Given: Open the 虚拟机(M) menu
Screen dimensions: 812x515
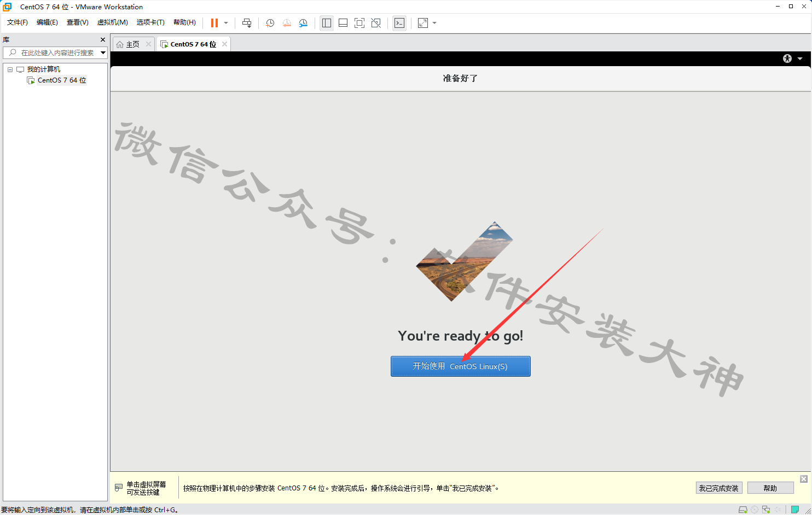Looking at the screenshot, I should tap(112, 22).
